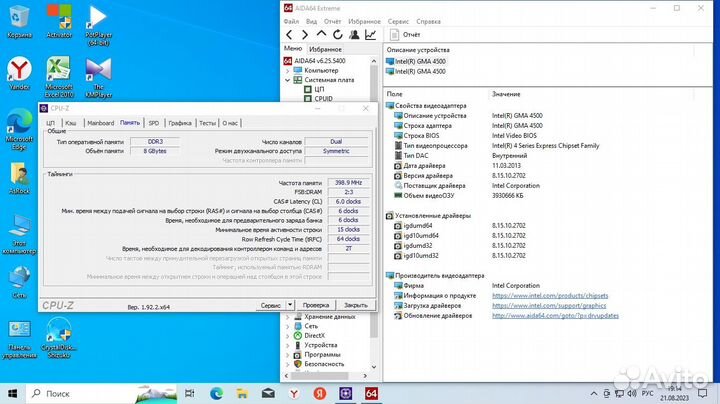The height and width of the screenshot is (404, 720).
Task: Click the taskbar volume speaker icon
Action: point(632,393)
